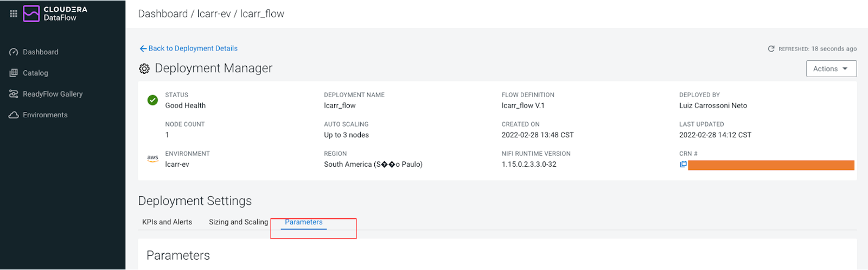The image size is (868, 270).
Task: Click the Cloudera DataFlow logo
Action: 55,14
